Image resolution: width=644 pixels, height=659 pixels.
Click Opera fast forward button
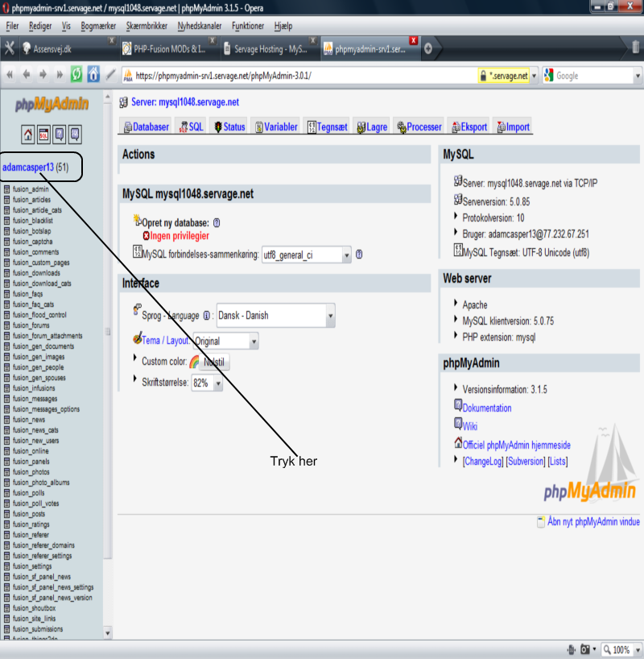tap(60, 75)
